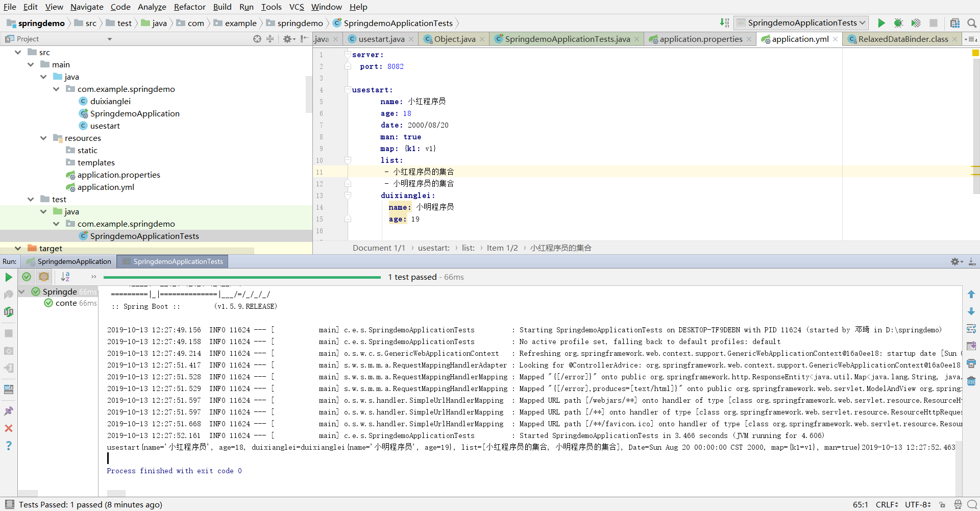The width and height of the screenshot is (980, 511).
Task: Click 'example' breadcrumb in navigation bar
Action: 235,23
